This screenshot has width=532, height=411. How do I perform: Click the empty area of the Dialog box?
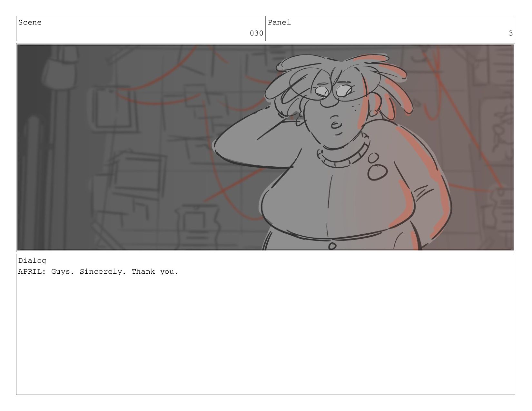pyautogui.click(x=265, y=335)
